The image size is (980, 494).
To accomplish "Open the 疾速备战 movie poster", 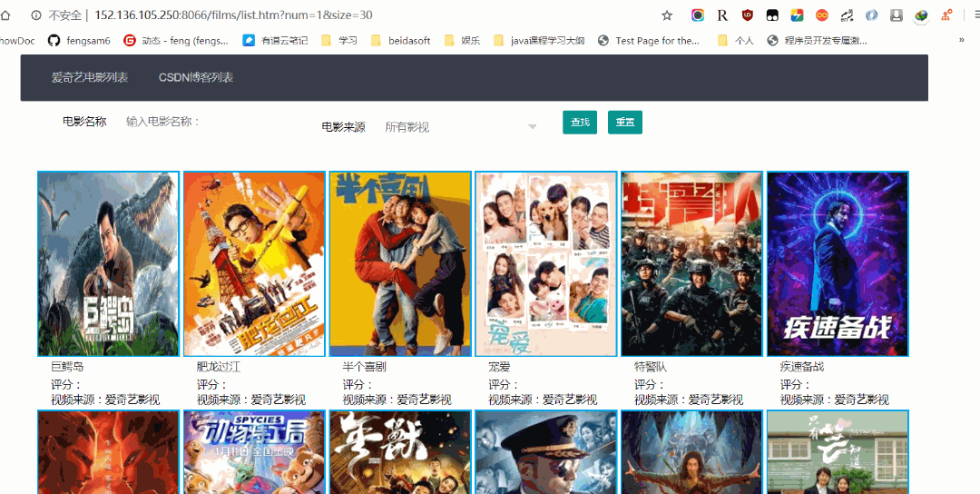I will [838, 264].
